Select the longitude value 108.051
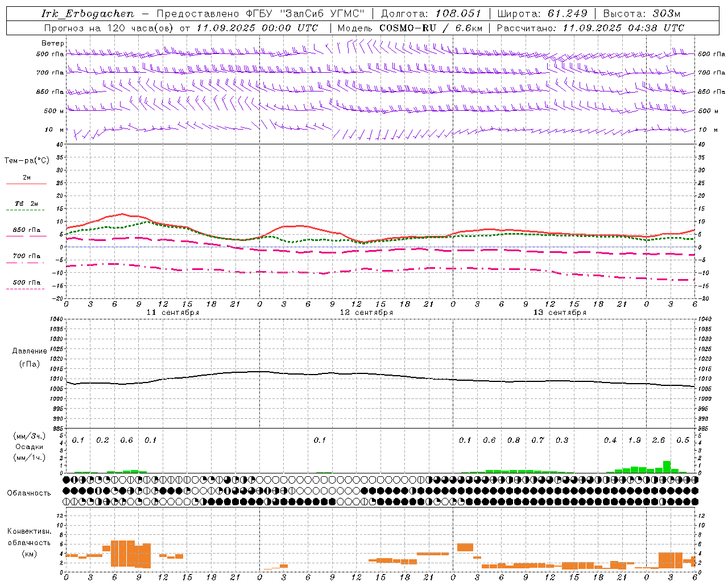The width and height of the screenshot is (728, 582). coord(458,14)
